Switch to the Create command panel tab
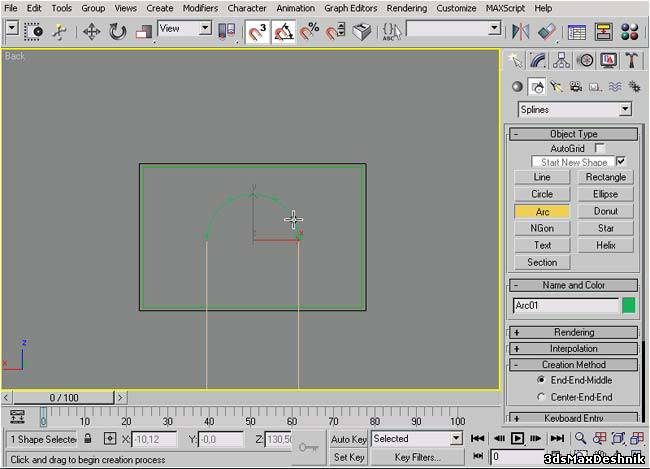The height and width of the screenshot is (469, 650). (515, 61)
